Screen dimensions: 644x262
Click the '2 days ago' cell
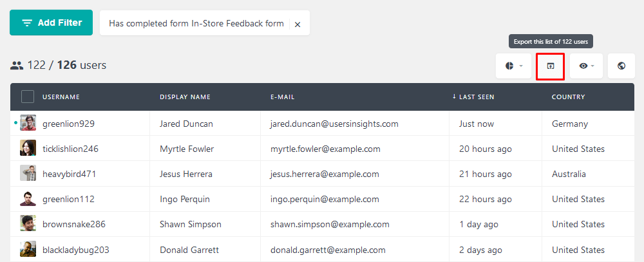click(480, 250)
